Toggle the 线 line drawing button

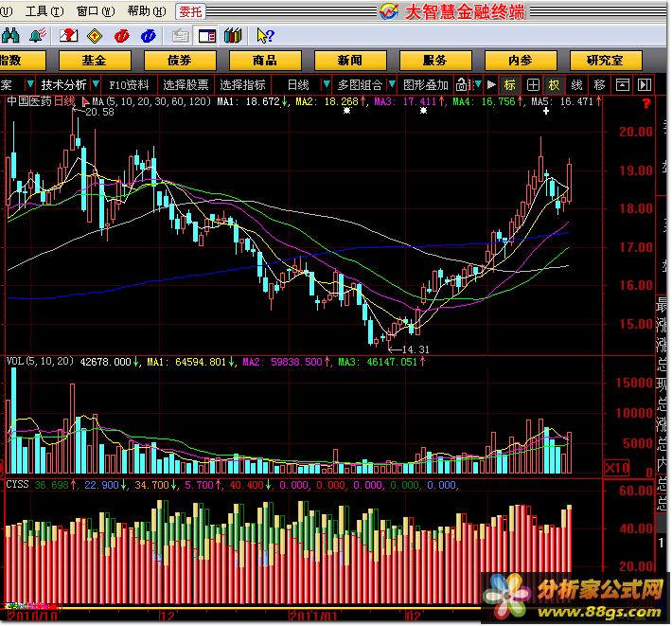576,84
